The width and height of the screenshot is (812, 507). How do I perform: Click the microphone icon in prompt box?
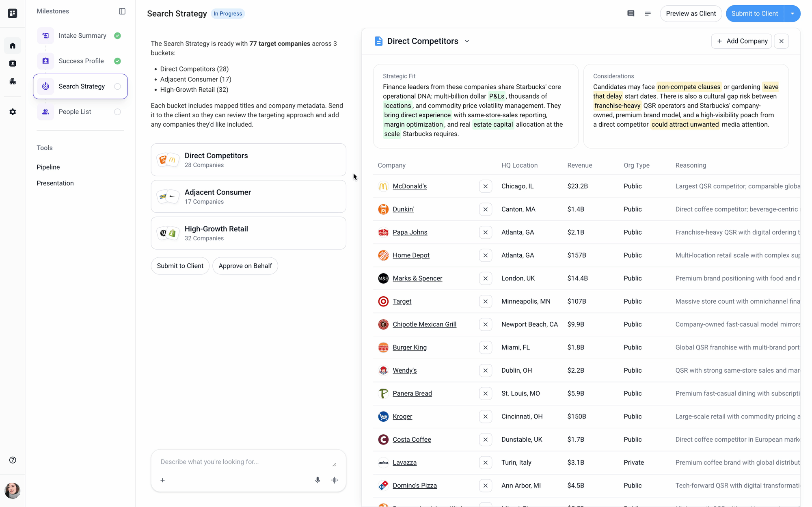click(317, 480)
